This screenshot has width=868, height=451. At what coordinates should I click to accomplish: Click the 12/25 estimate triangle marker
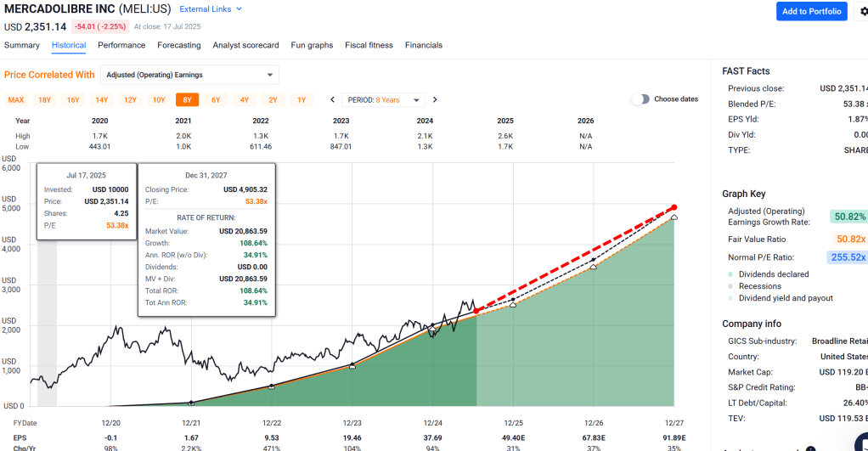(x=513, y=304)
